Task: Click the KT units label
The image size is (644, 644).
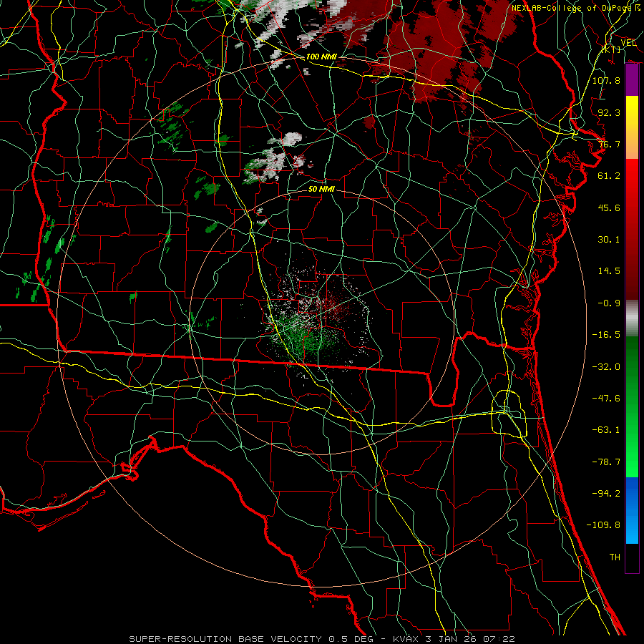Action: [x=611, y=49]
